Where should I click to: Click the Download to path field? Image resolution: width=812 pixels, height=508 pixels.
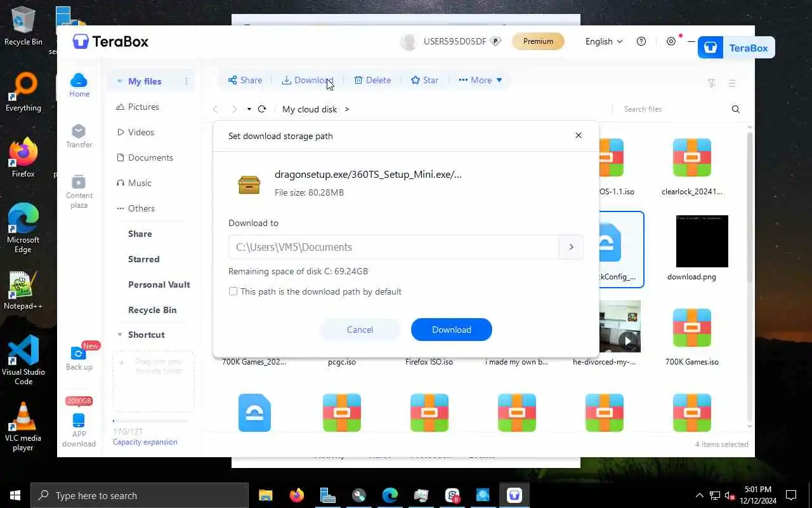393,247
